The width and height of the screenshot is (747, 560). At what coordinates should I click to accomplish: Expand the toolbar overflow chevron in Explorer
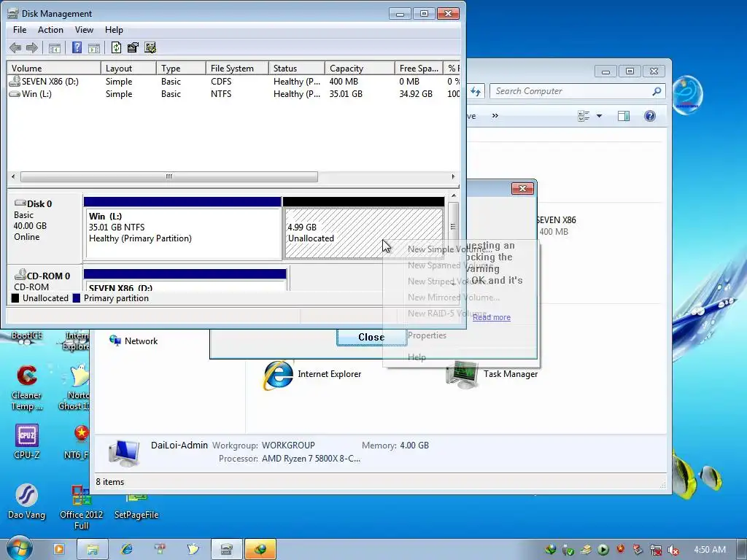coord(495,116)
